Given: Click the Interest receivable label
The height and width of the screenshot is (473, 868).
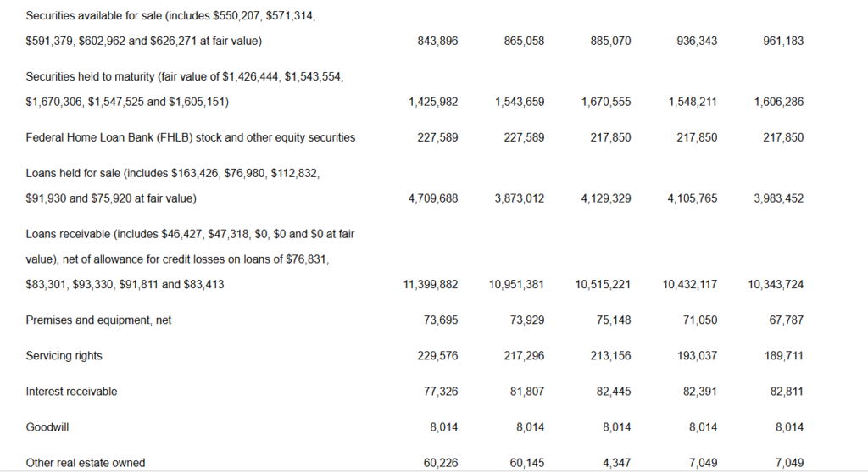Looking at the screenshot, I should pyautogui.click(x=72, y=392).
